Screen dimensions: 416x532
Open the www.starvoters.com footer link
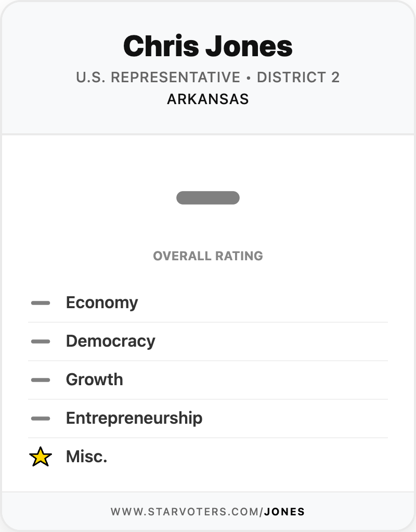(187, 512)
